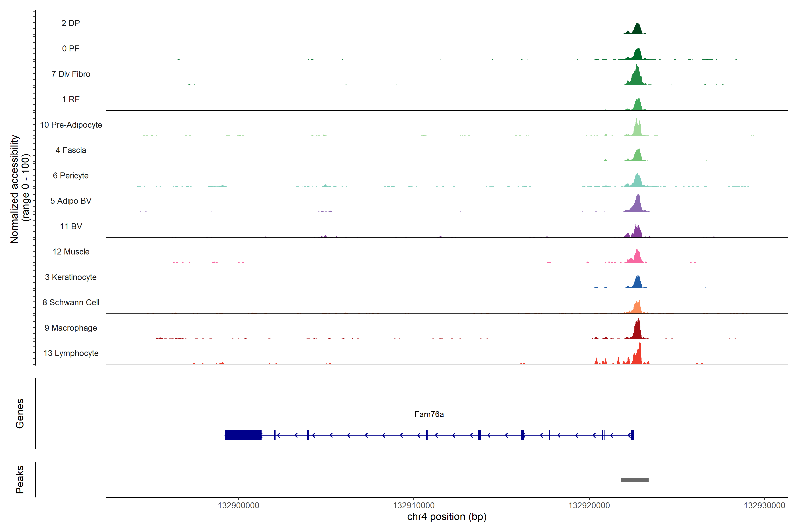798x532 pixels.
Task: Click the gray peak bar in Peaks track
Action: [634, 480]
